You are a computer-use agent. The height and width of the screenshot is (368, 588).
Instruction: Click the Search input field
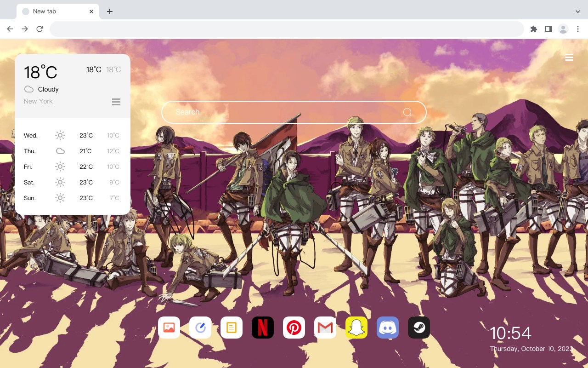point(294,112)
